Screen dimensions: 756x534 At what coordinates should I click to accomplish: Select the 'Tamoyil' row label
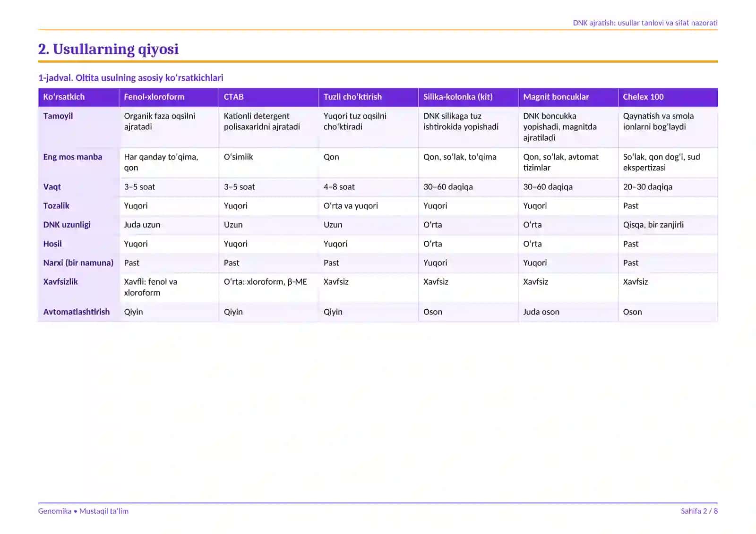(58, 116)
